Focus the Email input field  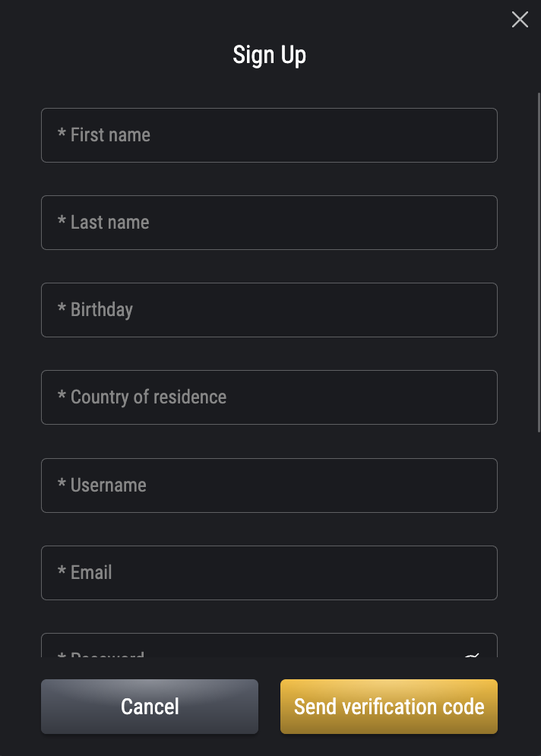tap(269, 573)
